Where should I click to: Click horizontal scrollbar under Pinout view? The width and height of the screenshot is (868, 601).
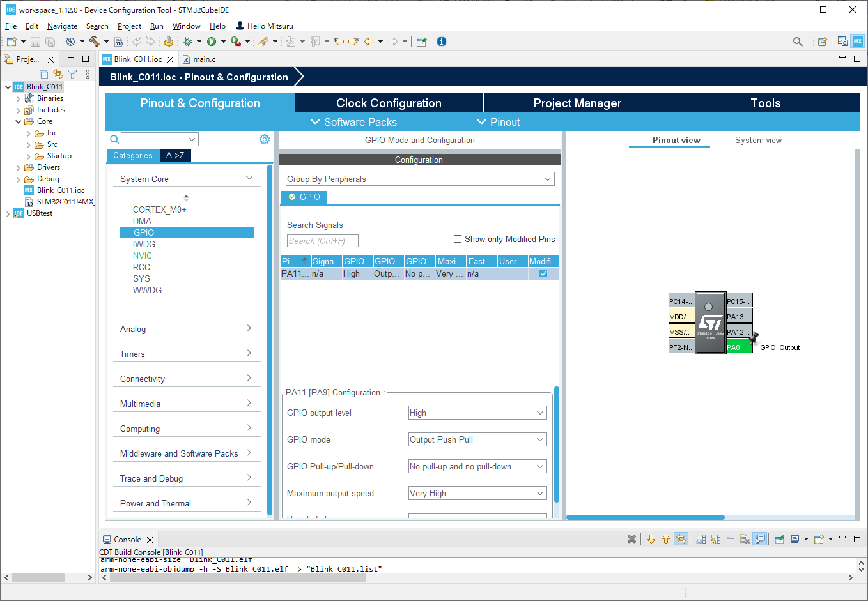646,517
